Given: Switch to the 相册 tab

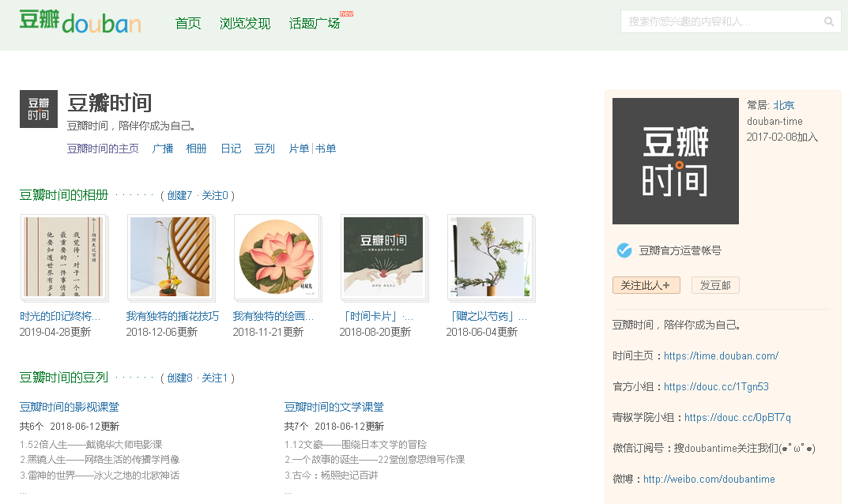Looking at the screenshot, I should (x=196, y=149).
